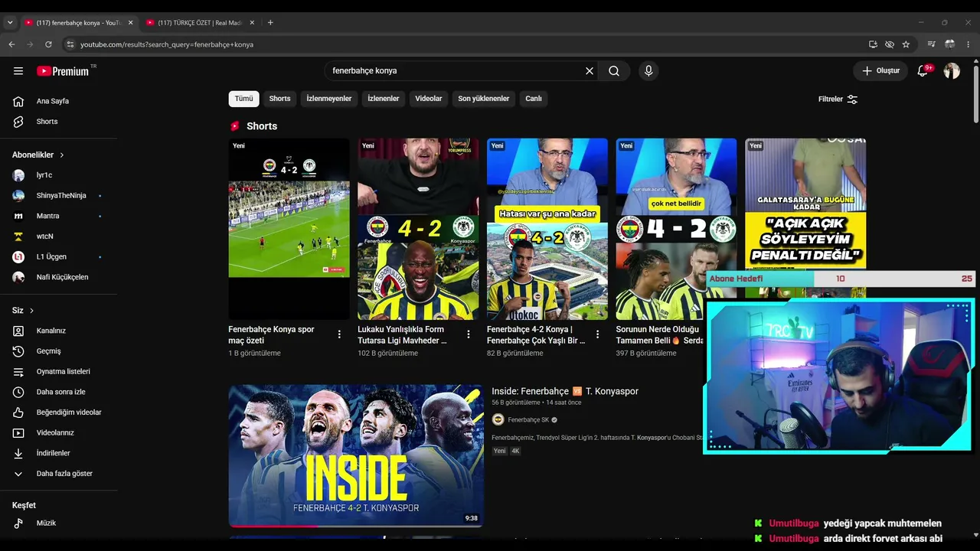
Task: Open the Fenerbahçe SK channel link
Action: click(528, 419)
